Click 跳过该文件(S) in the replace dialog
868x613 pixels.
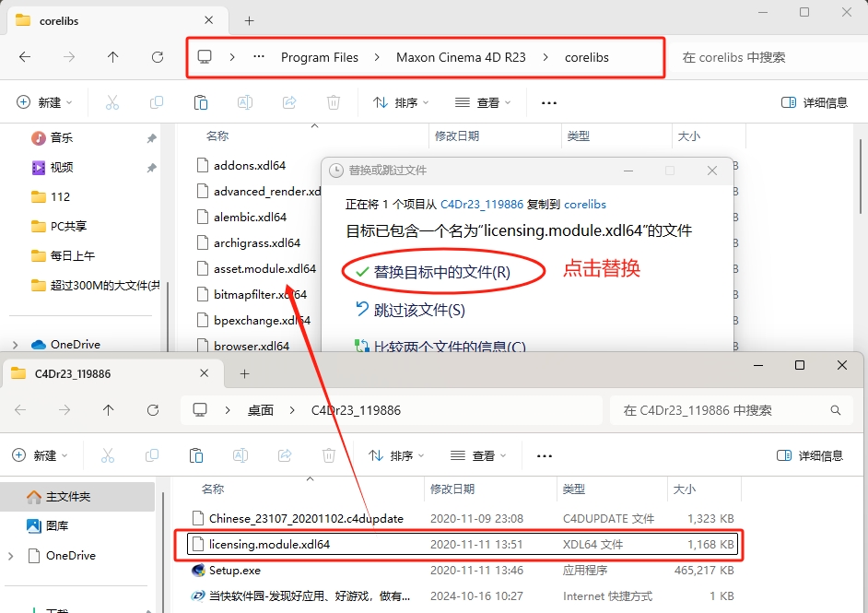point(418,311)
